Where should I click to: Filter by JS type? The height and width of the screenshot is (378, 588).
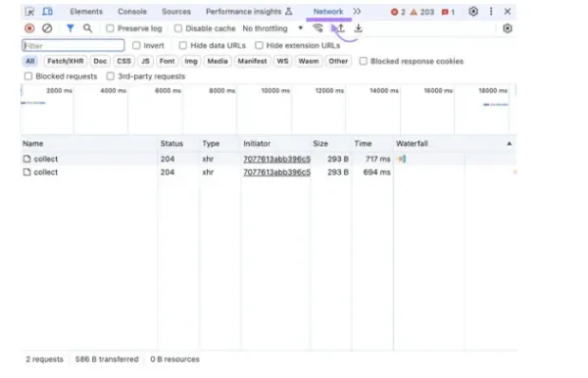(145, 61)
